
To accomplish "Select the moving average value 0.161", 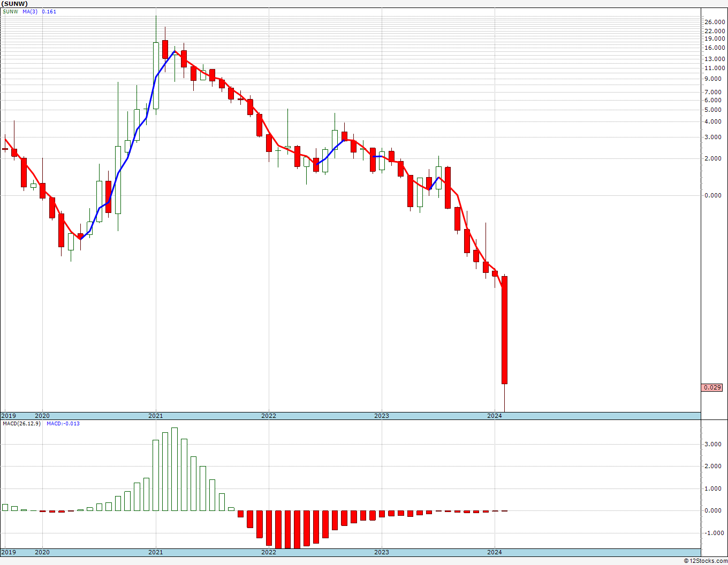I will (x=49, y=11).
